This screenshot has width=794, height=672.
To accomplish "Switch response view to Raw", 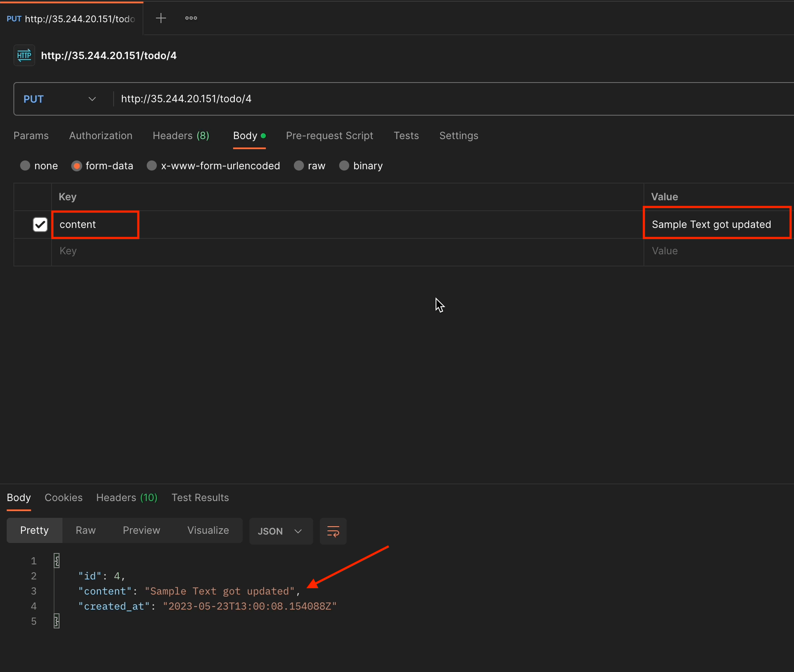I will [86, 530].
